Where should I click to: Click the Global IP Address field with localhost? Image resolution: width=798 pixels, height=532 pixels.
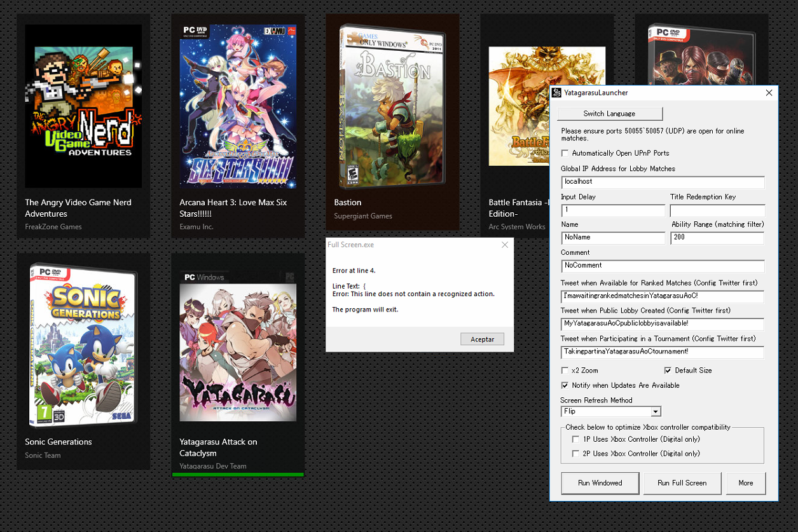pos(663,182)
